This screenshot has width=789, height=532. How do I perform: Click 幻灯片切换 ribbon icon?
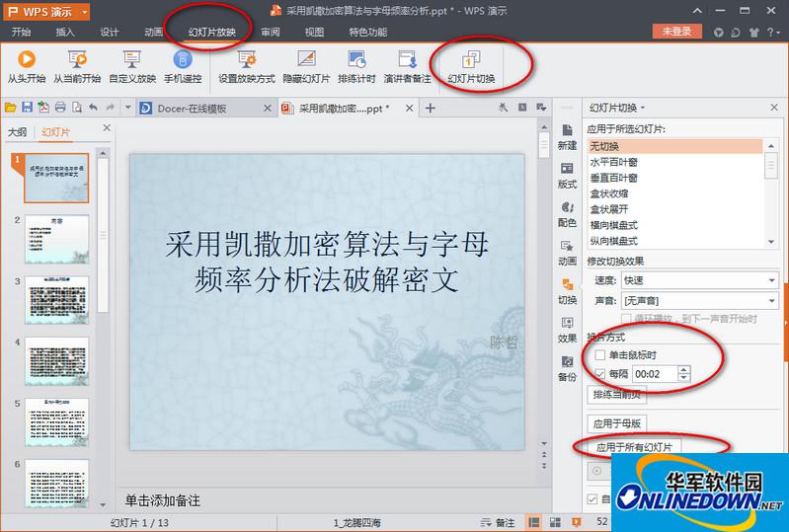(x=471, y=66)
